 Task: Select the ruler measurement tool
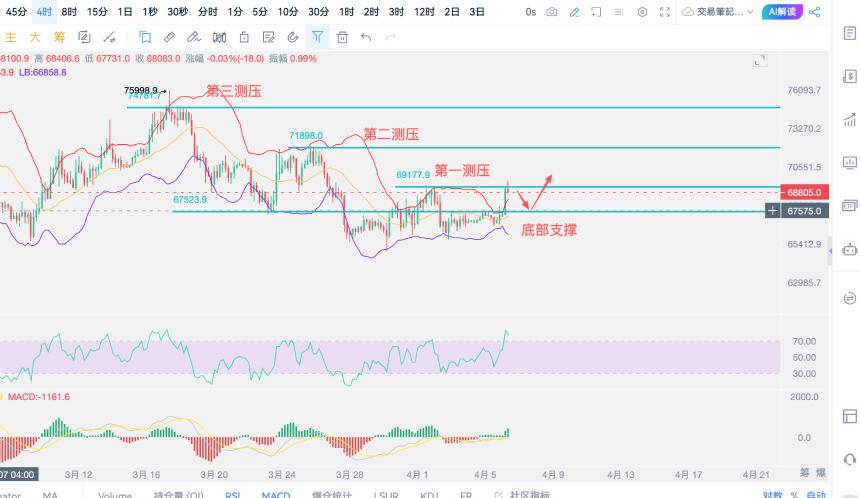[x=169, y=37]
